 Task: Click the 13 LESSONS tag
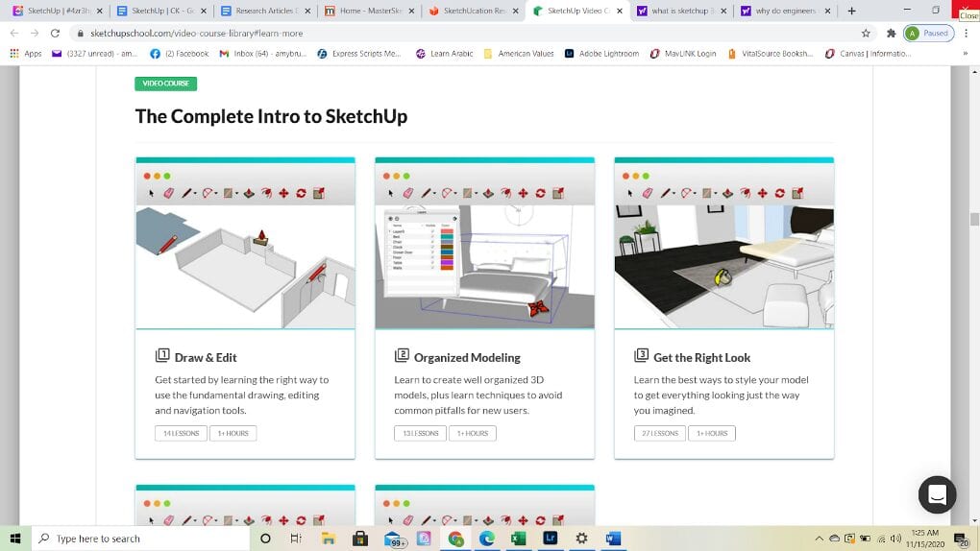421,433
